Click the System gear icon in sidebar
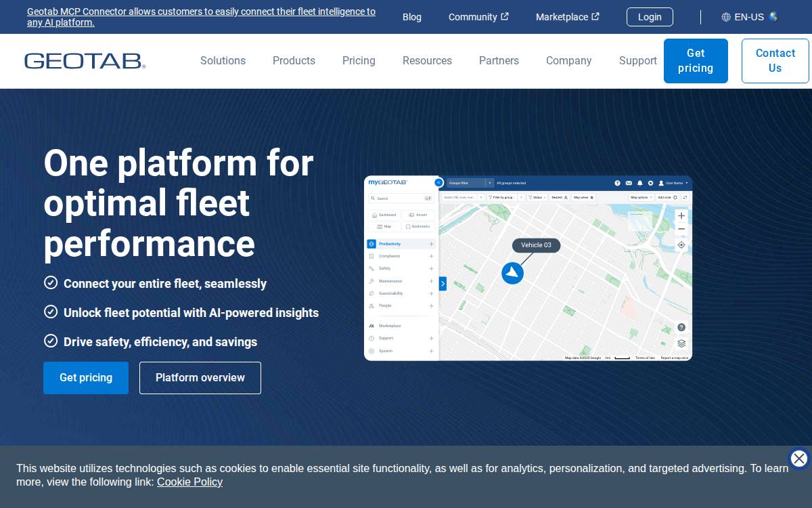812x508 pixels. pos(371,351)
